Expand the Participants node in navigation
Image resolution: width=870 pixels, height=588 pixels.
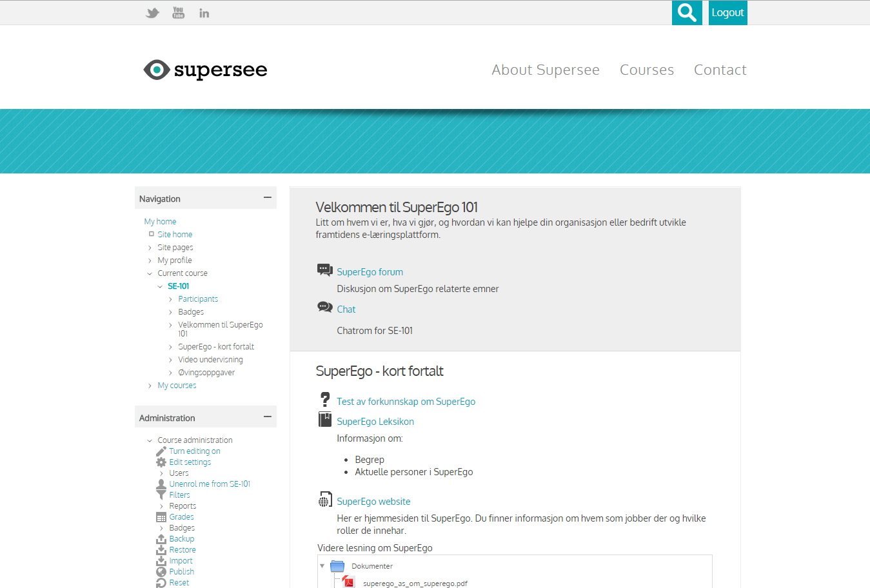coord(171,299)
